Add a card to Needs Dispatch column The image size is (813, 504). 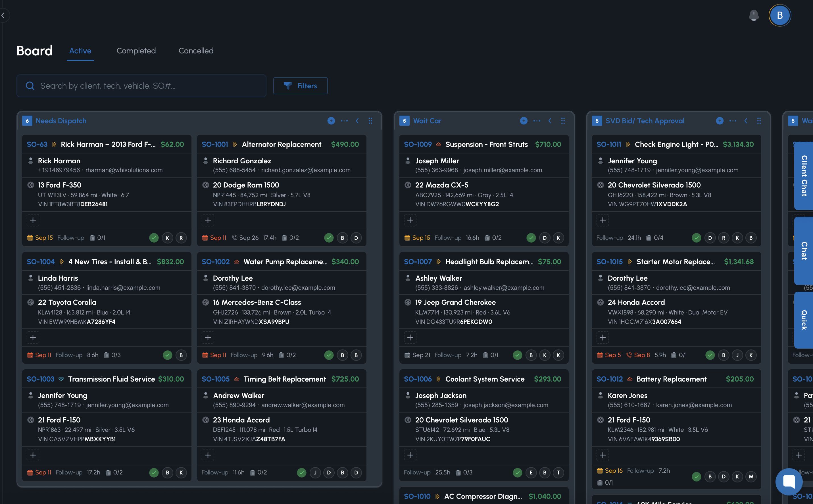(x=331, y=121)
